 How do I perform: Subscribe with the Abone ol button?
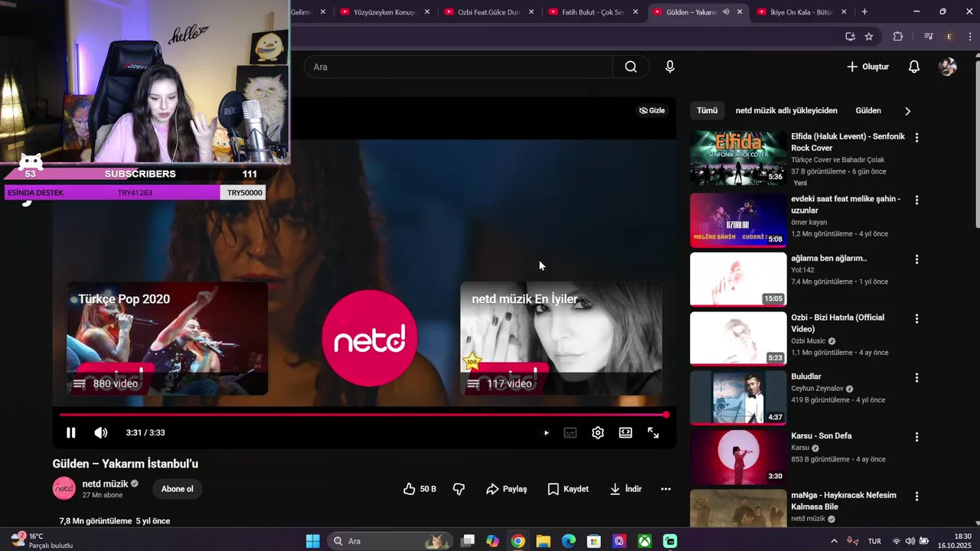[178, 489]
